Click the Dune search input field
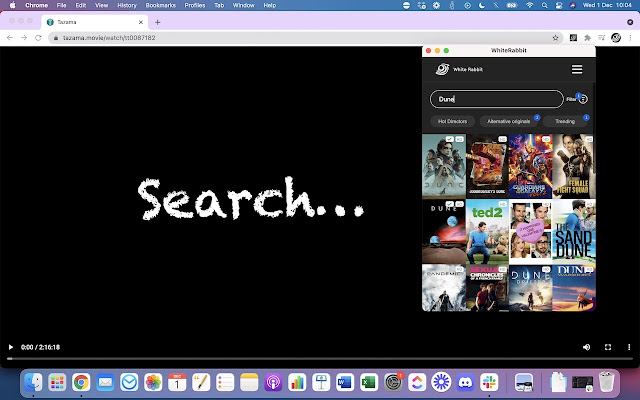Screen dimensions: 640x400 496,99
